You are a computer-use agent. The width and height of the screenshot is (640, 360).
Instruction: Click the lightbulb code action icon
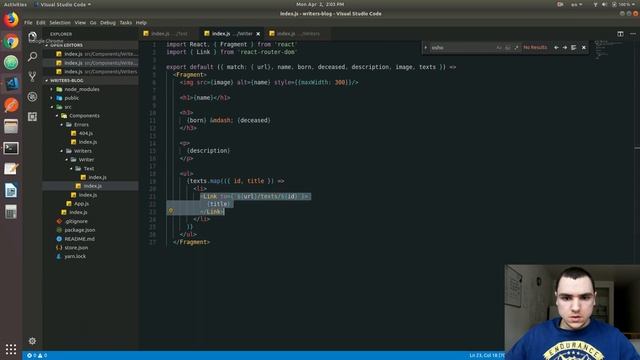point(171,211)
